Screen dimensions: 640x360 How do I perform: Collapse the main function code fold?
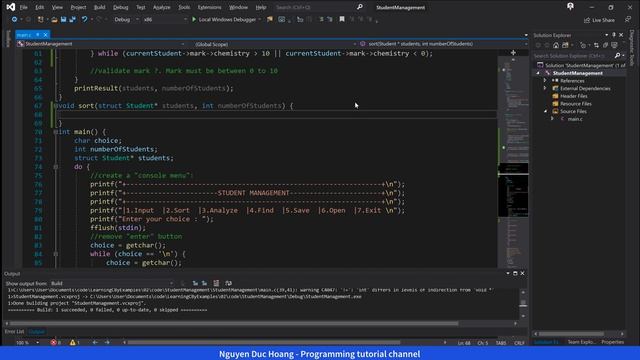56,132
